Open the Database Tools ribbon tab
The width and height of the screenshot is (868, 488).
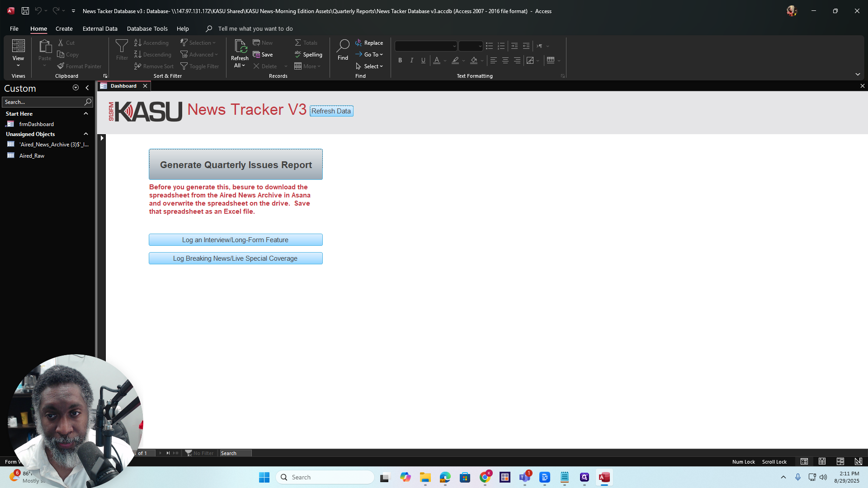(x=147, y=28)
